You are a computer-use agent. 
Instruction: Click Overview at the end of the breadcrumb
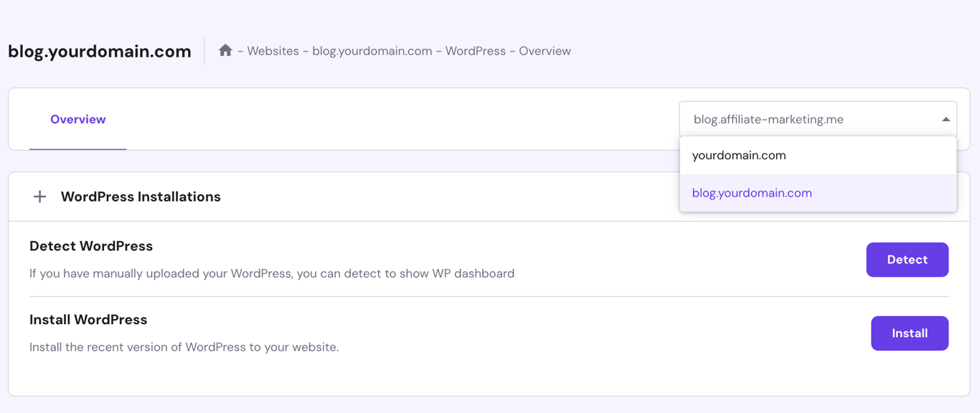pos(545,50)
